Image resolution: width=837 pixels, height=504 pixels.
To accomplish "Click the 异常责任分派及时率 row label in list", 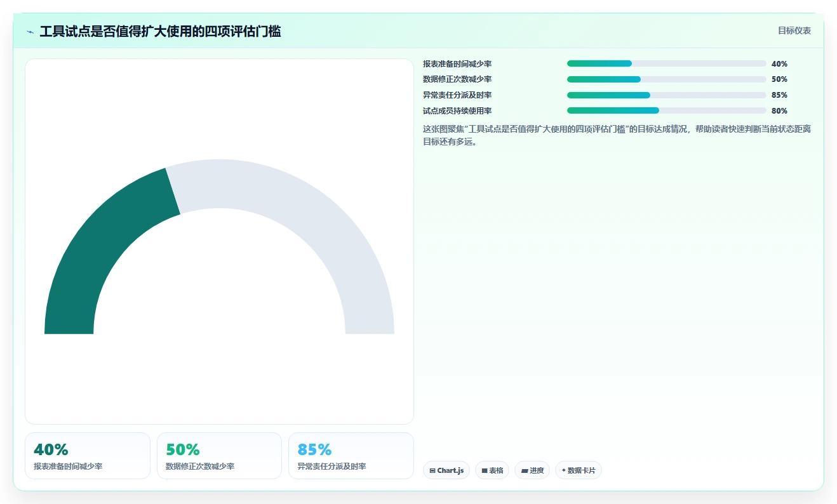I will click(x=457, y=95).
